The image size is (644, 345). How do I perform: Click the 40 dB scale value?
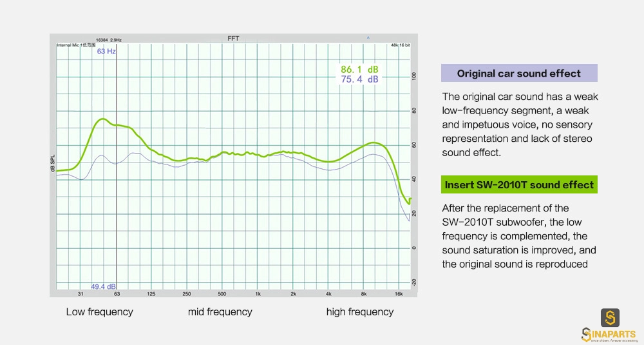[x=414, y=179]
